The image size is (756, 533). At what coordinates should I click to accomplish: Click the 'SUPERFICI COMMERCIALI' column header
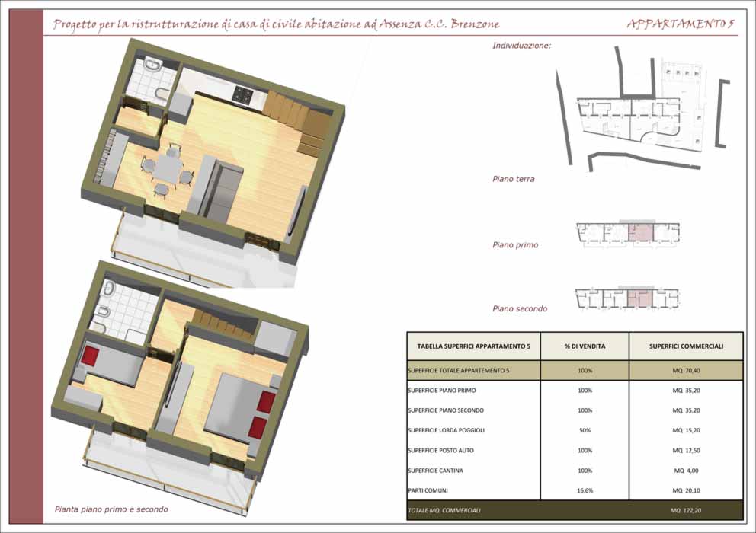686,346
